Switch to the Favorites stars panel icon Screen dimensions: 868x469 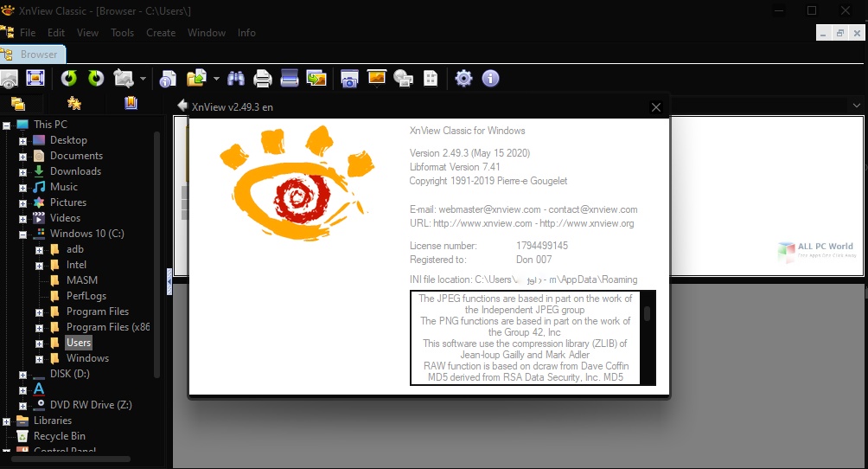click(x=74, y=103)
